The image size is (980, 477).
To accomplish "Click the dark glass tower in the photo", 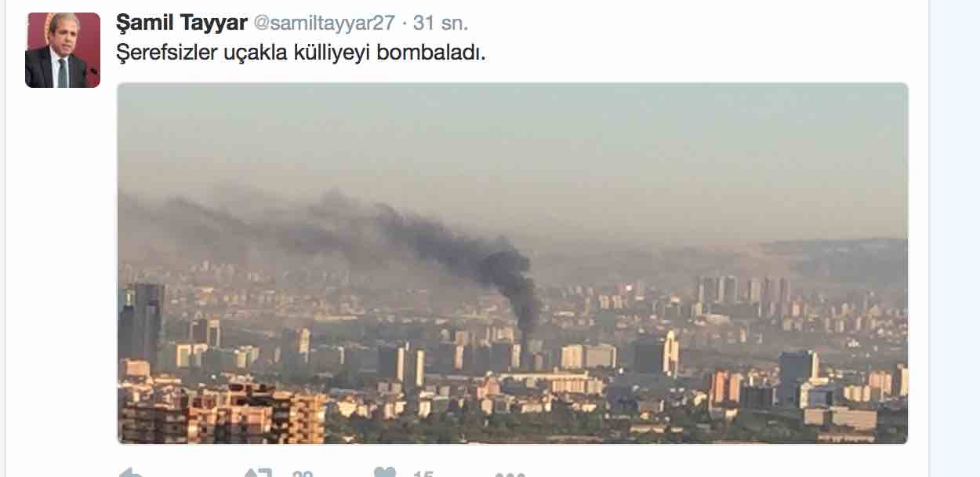I will click(x=141, y=322).
